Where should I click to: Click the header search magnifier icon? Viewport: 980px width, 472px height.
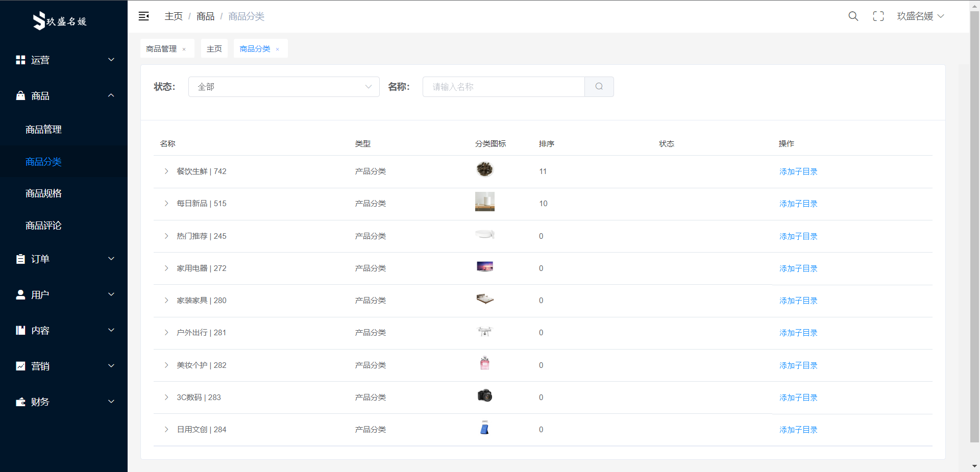(x=853, y=16)
